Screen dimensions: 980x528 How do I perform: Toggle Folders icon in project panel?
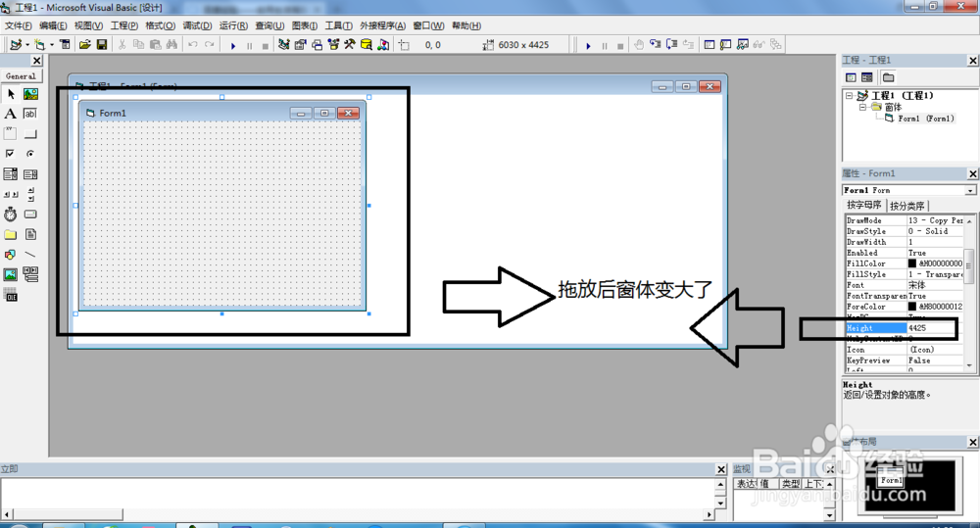[x=888, y=77]
